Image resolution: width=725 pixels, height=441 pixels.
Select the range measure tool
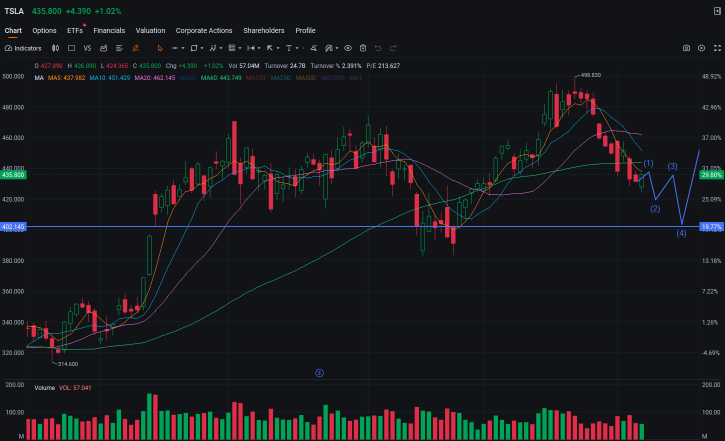[251, 48]
